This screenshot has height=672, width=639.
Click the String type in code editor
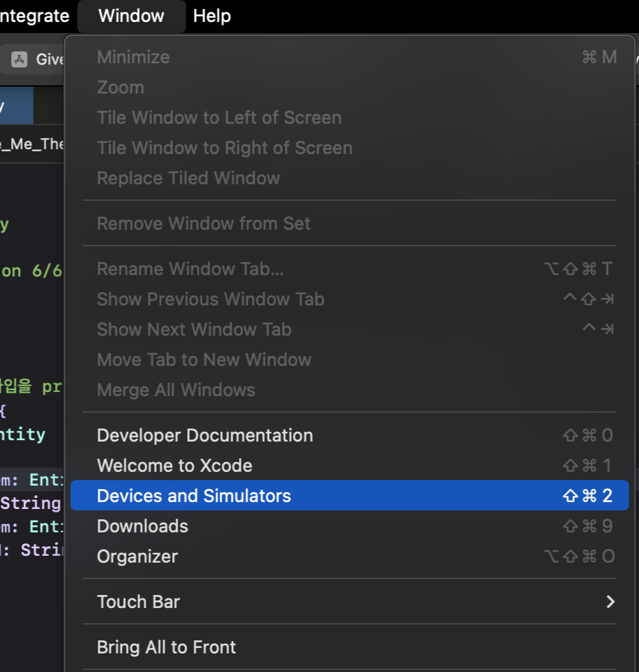point(31,503)
